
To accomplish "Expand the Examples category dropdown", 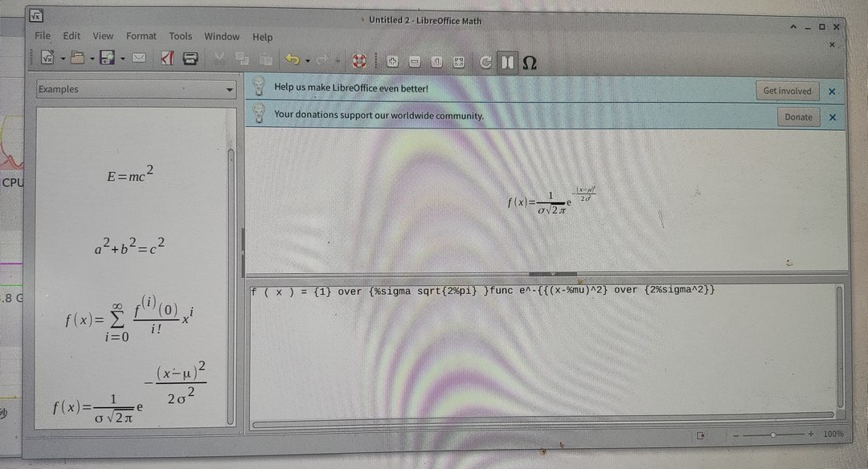I will point(229,90).
